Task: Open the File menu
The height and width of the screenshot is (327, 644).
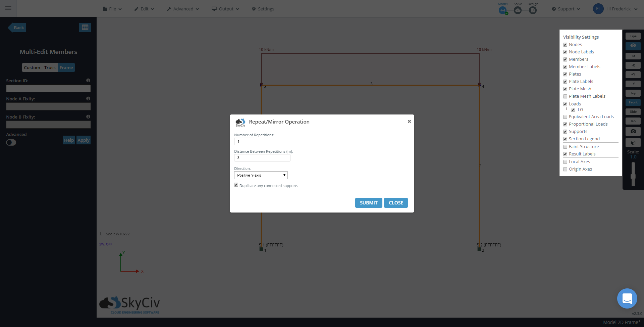Action: click(112, 9)
